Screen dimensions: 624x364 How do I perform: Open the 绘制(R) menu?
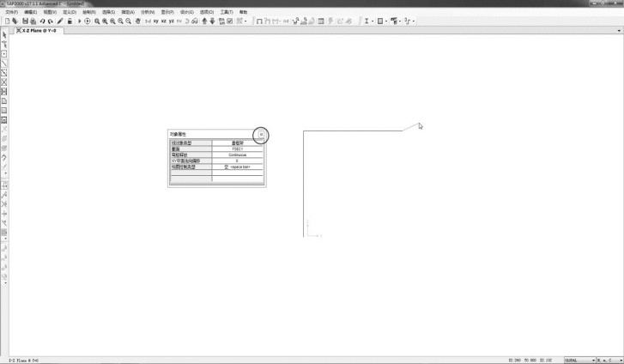tap(89, 12)
